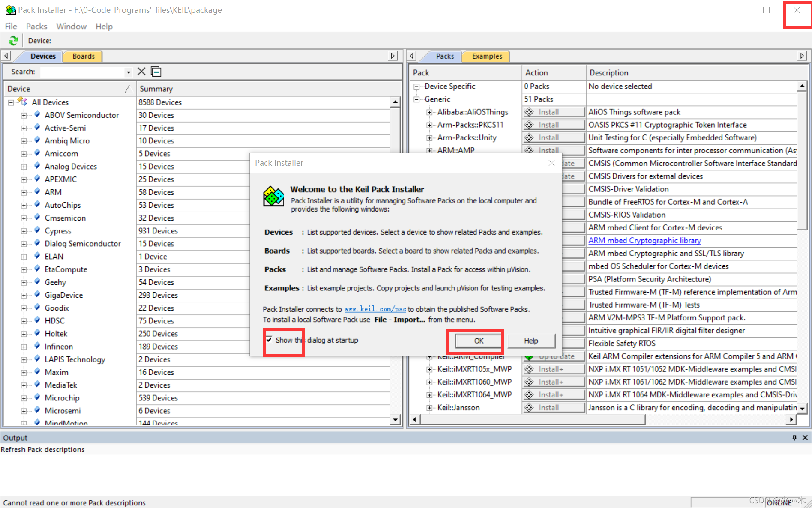The width and height of the screenshot is (812, 508).
Task: Click right arrow of the Packs pane
Action: coord(802,56)
